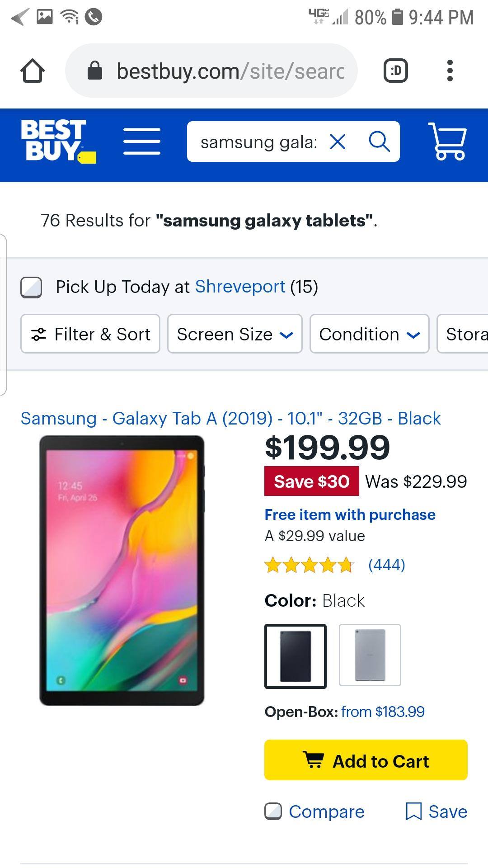
Task: Open the browser tab switcher
Action: tap(395, 71)
